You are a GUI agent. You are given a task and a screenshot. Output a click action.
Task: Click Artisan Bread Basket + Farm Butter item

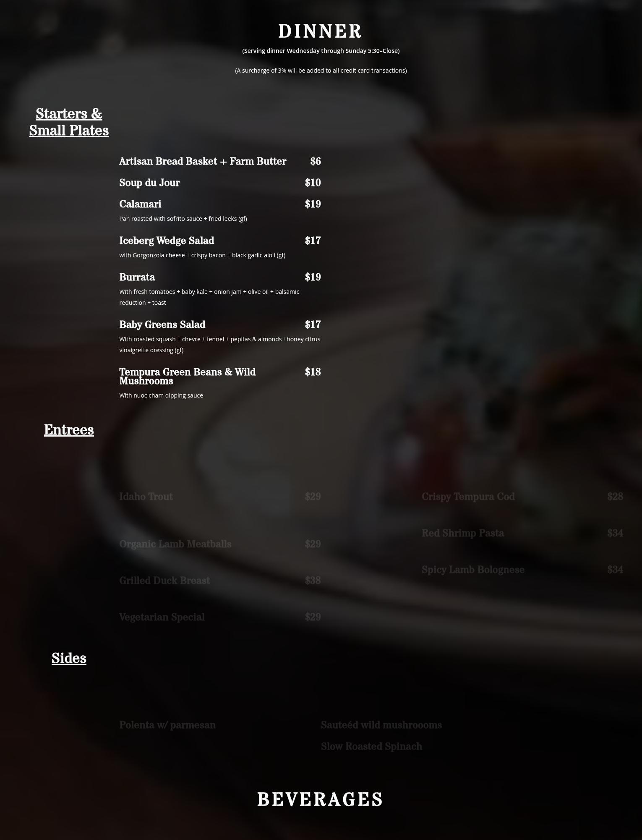(203, 161)
